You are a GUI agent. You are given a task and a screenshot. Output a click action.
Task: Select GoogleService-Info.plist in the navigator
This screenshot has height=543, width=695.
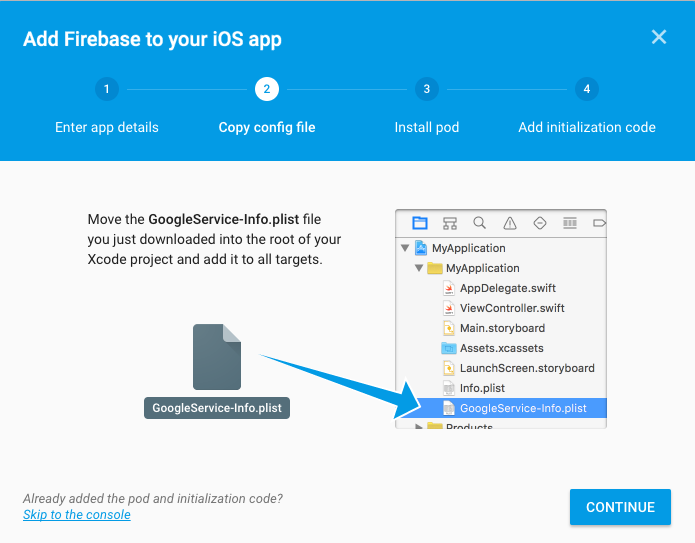coord(522,408)
